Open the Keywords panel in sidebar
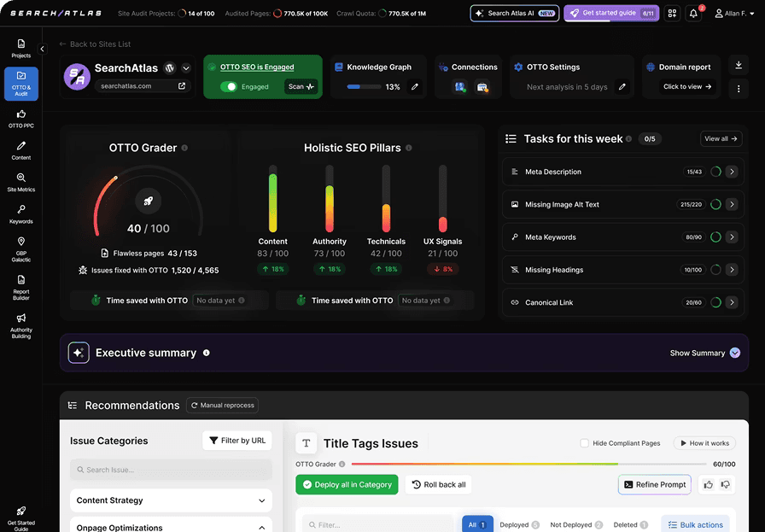765x532 pixels. [20, 214]
